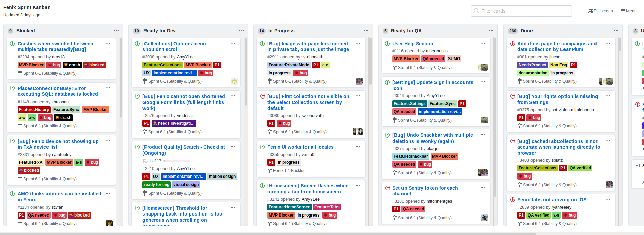Click assignee avatar on Set up Sentry card
The image size is (644, 235).
[484, 218]
